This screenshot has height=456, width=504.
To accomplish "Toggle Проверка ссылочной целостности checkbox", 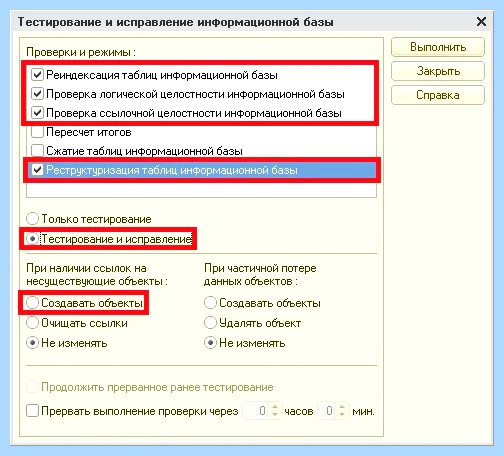I will tap(37, 113).
